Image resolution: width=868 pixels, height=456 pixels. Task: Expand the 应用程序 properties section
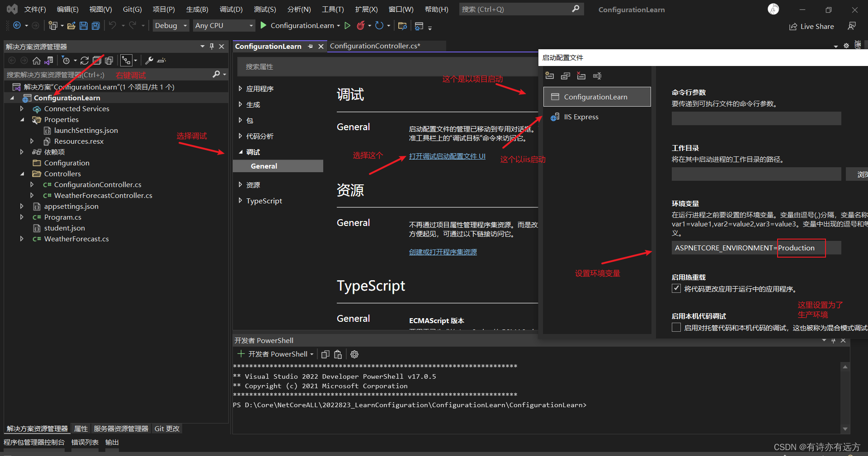click(241, 89)
